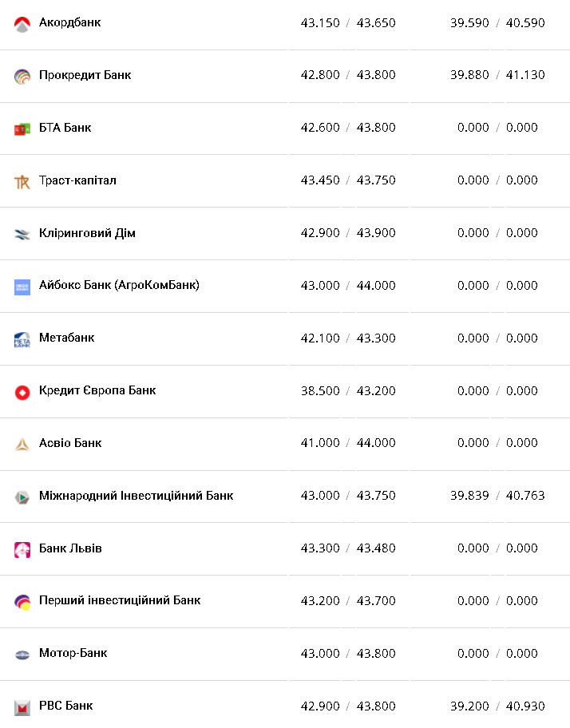Image resolution: width=570 pixels, height=728 pixels.
Task: Select Кредит Європа Банк rate 38.500 / 43.200
Action: click(x=348, y=391)
